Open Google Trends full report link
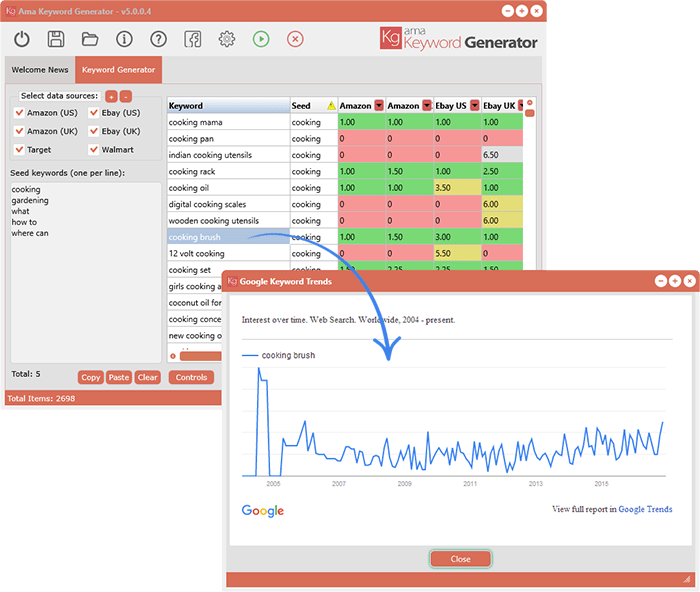The height and width of the screenshot is (592, 700). coord(645,509)
